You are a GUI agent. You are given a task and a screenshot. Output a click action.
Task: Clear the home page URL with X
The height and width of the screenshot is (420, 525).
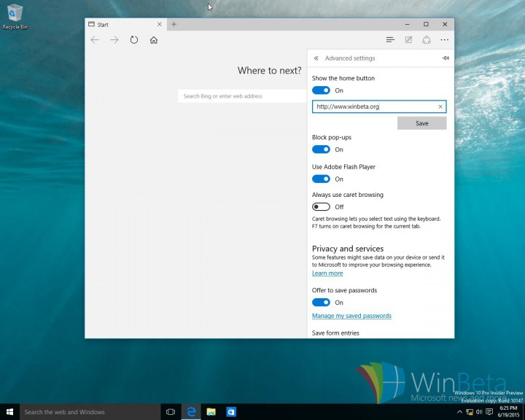tap(440, 106)
